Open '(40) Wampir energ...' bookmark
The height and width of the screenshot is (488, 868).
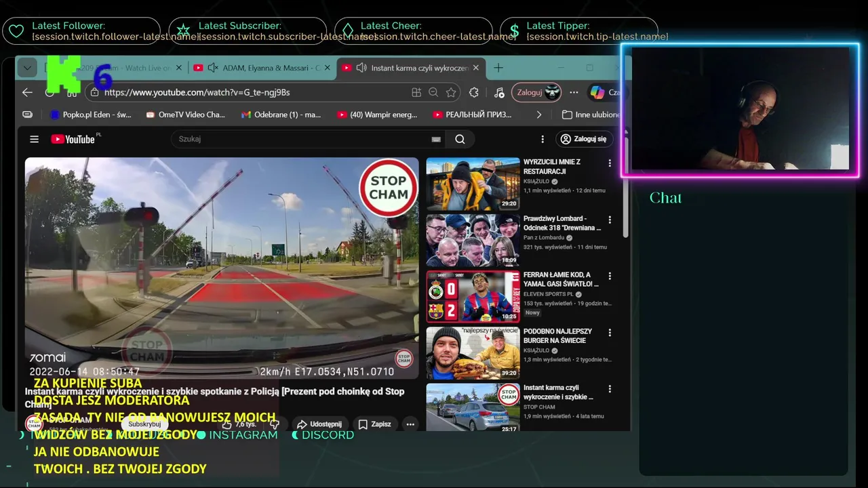[377, 115]
